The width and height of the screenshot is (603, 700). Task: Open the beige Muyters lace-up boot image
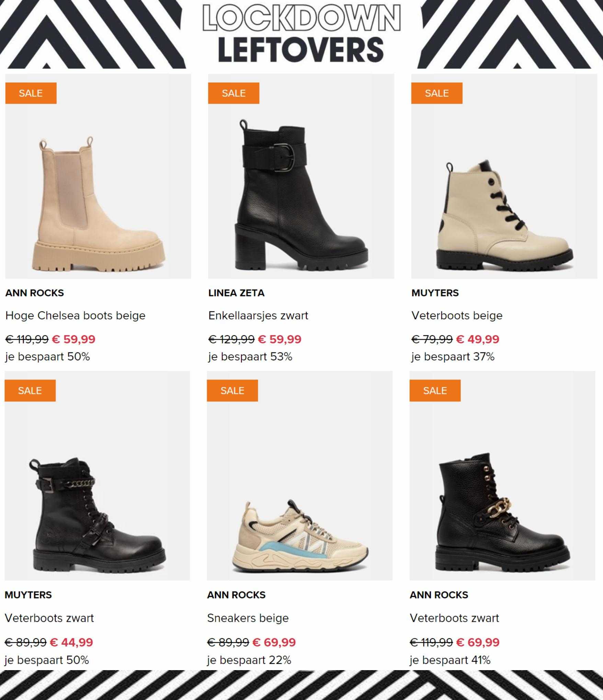(504, 176)
